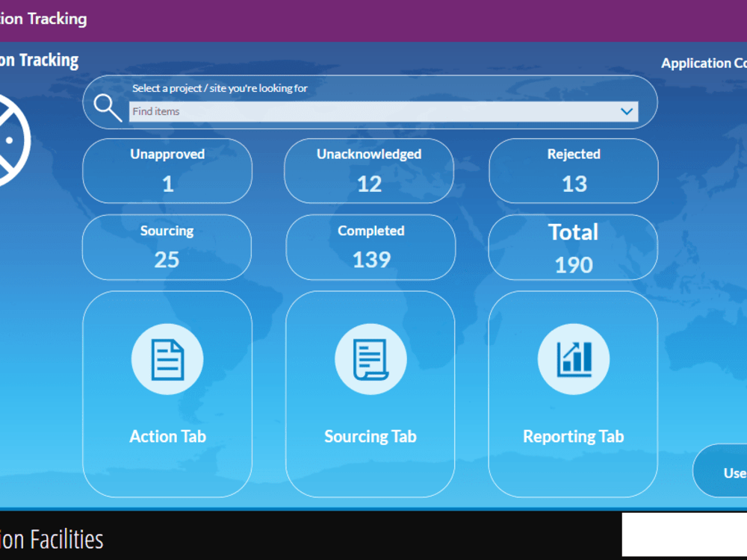Open the Action Tab document icon

click(167, 358)
